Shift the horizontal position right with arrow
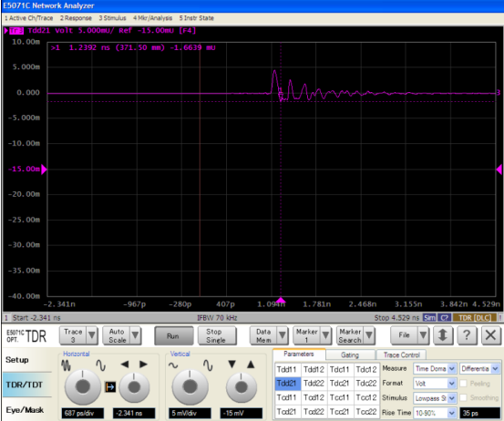Viewport: 504px width, 421px height. coord(143,365)
